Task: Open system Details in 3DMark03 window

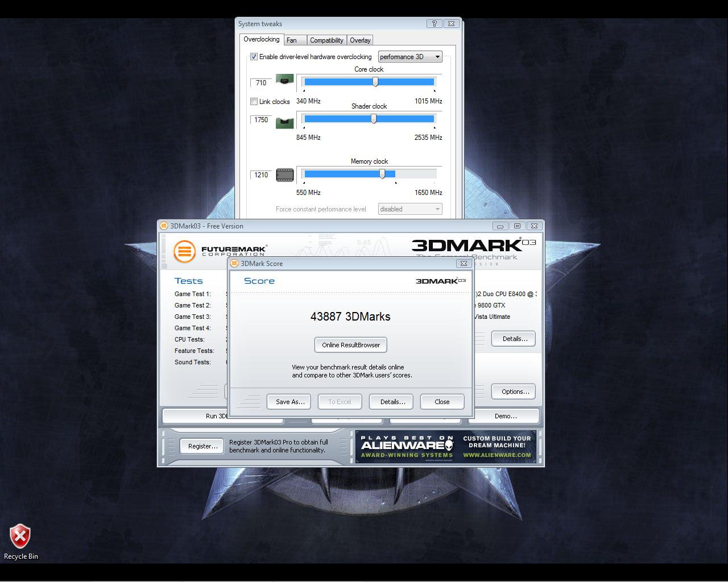Action: tap(514, 339)
